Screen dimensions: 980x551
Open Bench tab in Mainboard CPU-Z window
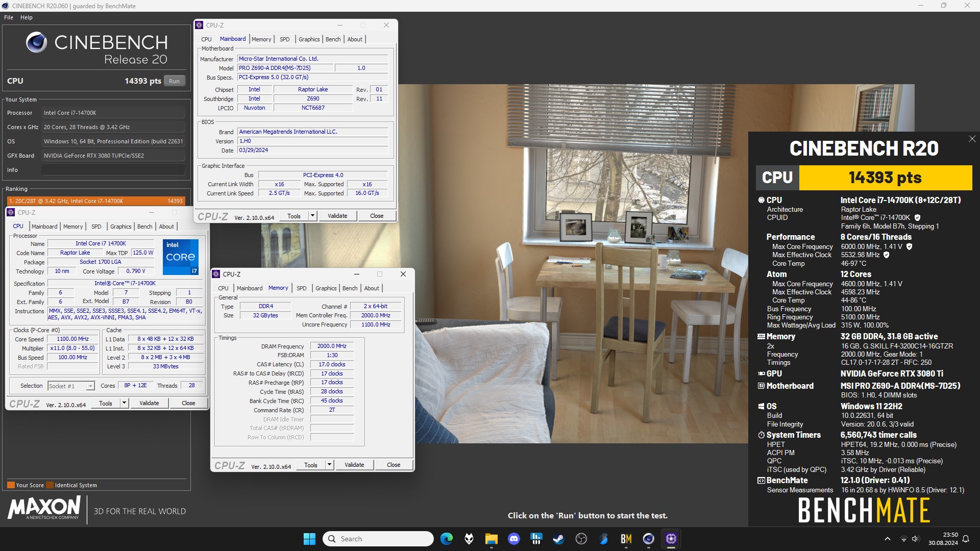333,39
